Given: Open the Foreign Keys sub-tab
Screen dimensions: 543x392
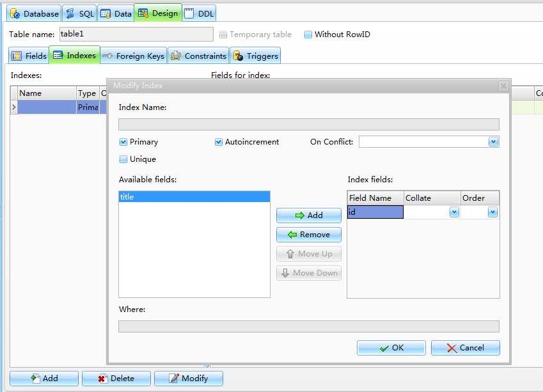Looking at the screenshot, I should 134,56.
